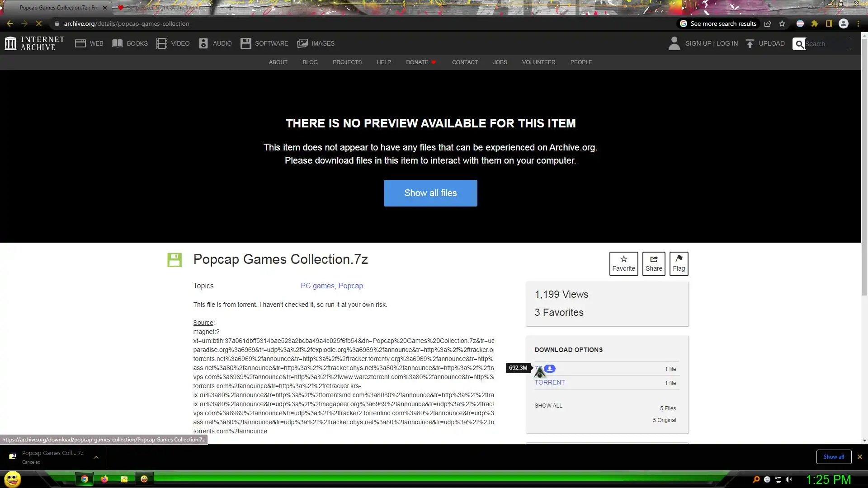Viewport: 868px width, 488px height.
Task: Click the Internet Archive logo icon
Action: coord(10,43)
